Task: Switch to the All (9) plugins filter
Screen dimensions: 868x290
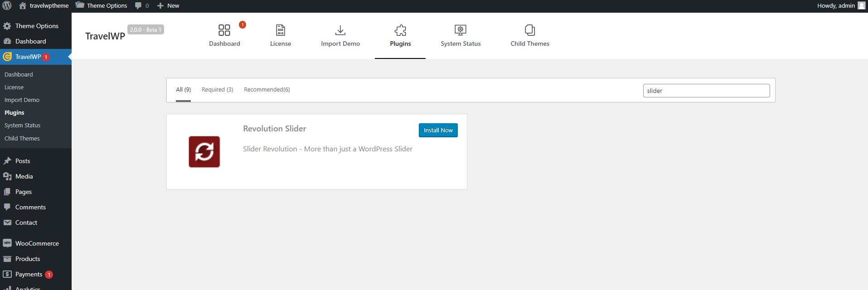Action: [x=184, y=90]
